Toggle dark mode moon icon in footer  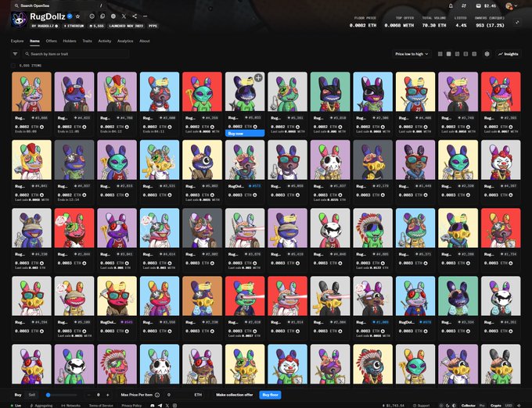pyautogui.click(x=448, y=406)
